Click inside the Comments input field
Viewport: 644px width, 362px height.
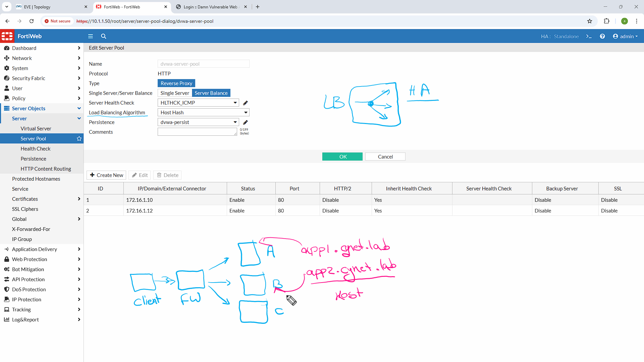pyautogui.click(x=197, y=131)
